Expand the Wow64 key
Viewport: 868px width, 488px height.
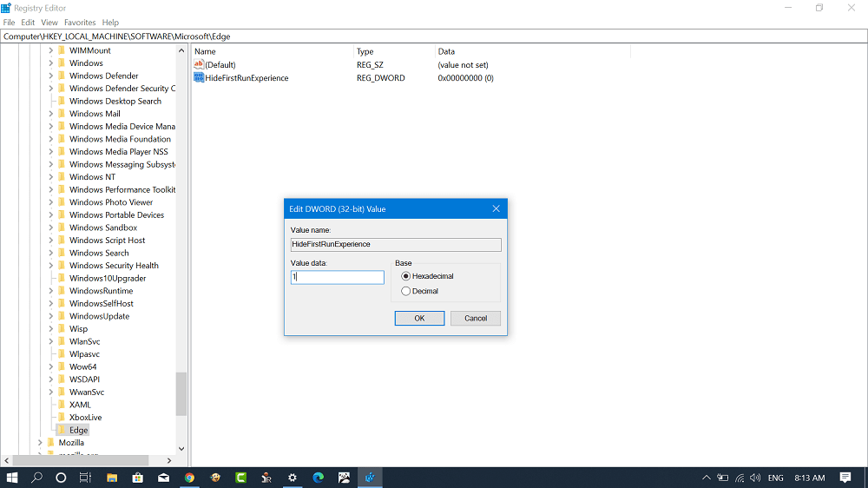point(50,366)
